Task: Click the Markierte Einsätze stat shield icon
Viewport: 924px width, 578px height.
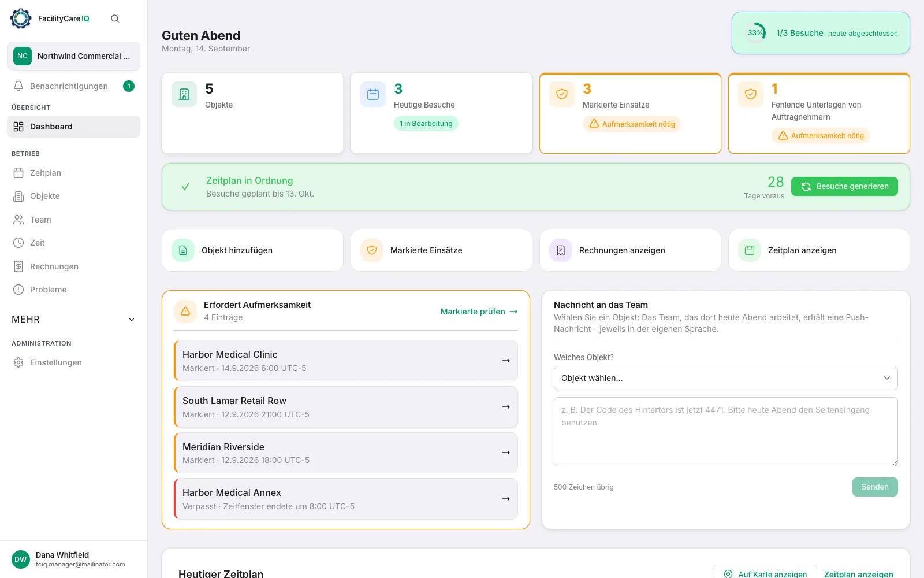Action: tap(562, 94)
